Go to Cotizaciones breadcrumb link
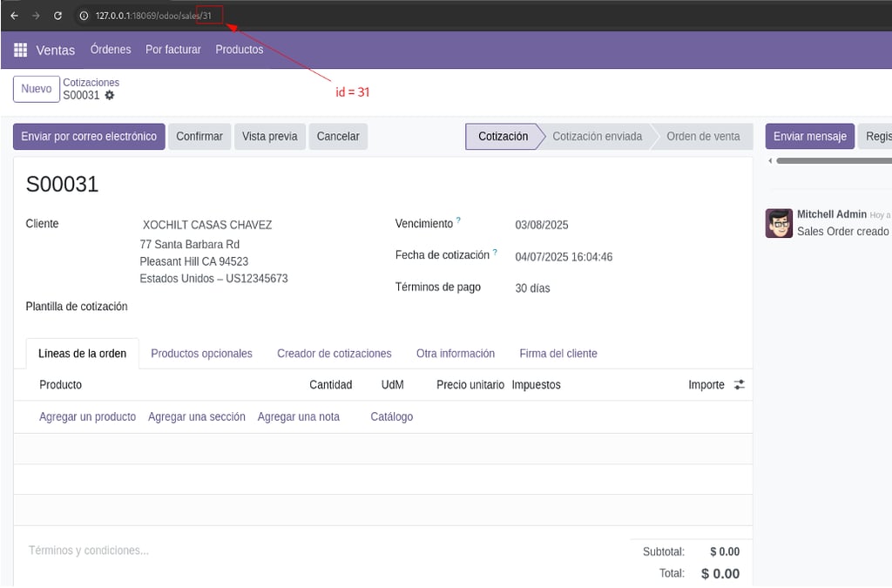This screenshot has height=588, width=892. [x=91, y=83]
